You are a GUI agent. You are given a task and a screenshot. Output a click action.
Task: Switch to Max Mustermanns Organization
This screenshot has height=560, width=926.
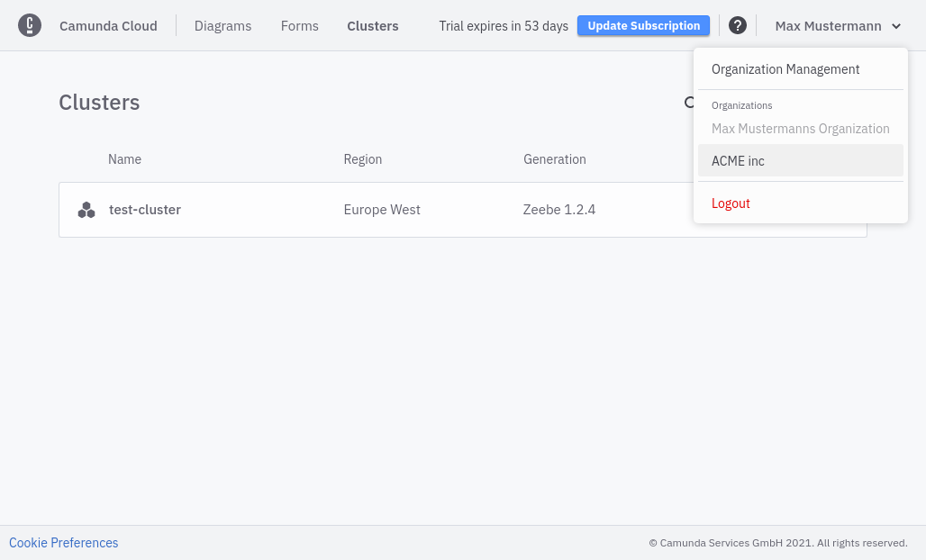[x=800, y=129]
